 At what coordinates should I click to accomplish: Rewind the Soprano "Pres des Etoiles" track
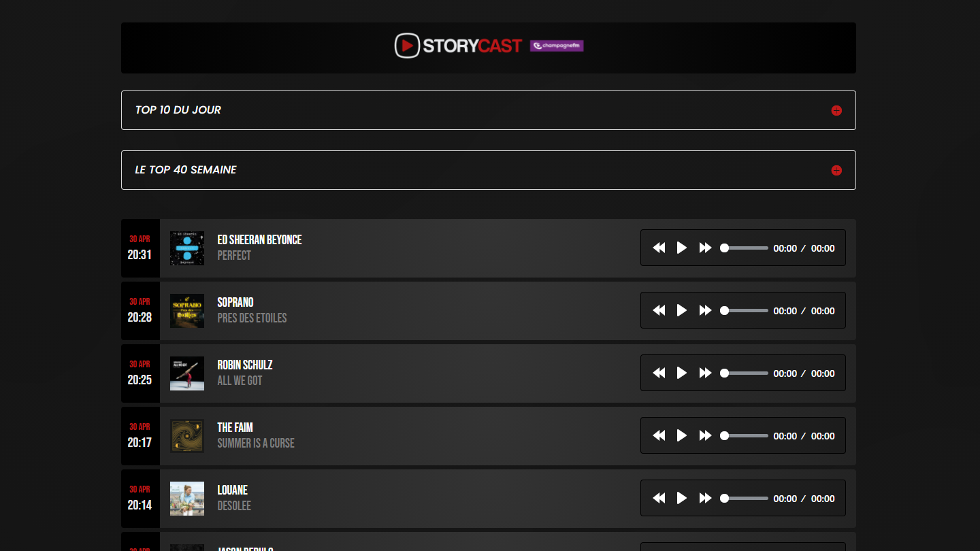pyautogui.click(x=659, y=310)
